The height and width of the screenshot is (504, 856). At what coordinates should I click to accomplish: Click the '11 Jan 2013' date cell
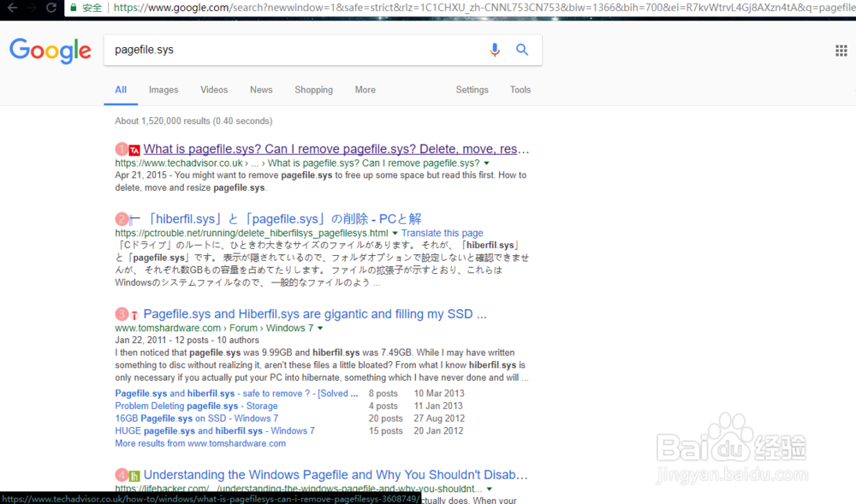(x=437, y=406)
